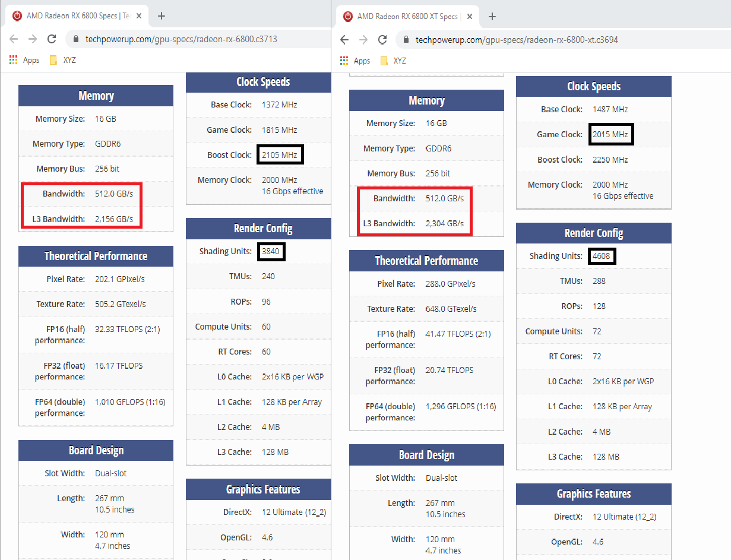Open XYZ bookmark folder in left window

(62, 60)
